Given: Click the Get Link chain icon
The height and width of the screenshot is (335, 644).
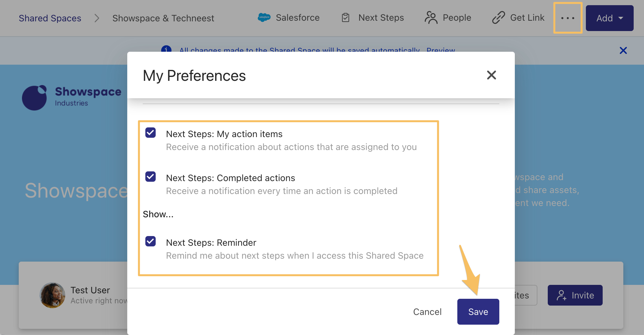Looking at the screenshot, I should (x=498, y=17).
